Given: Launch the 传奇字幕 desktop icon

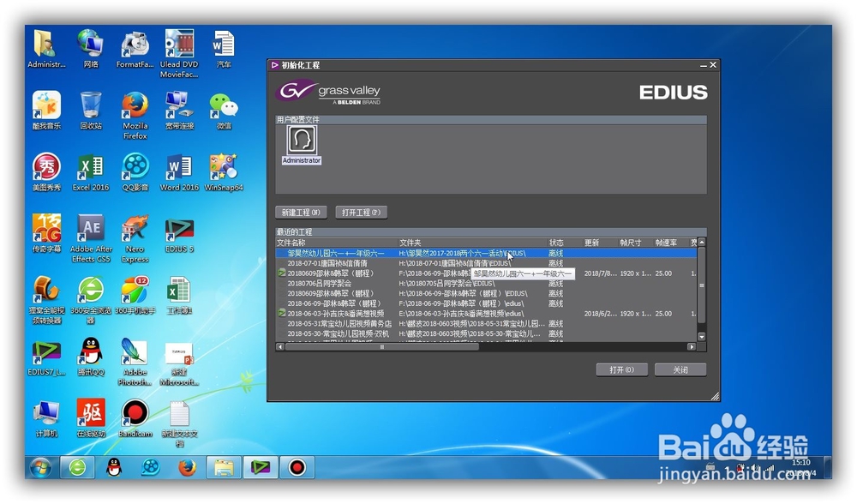Looking at the screenshot, I should (x=46, y=233).
